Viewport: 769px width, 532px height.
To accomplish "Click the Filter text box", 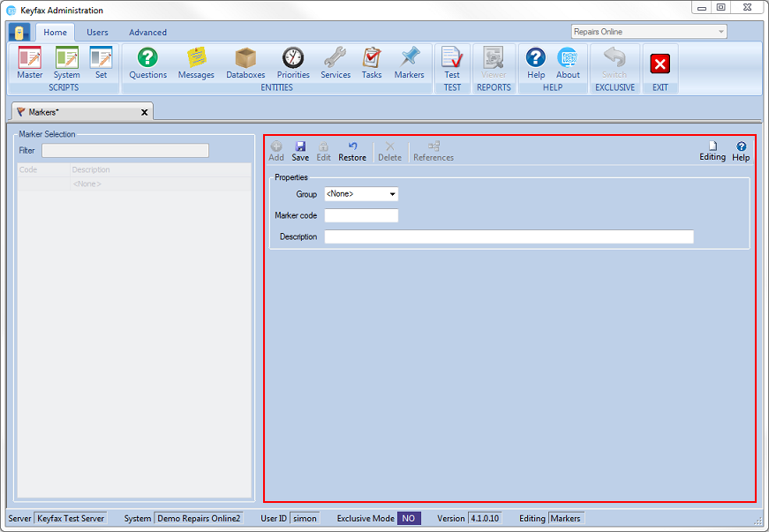I will 125,150.
